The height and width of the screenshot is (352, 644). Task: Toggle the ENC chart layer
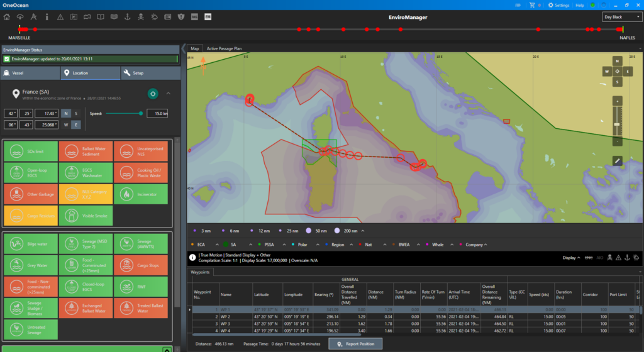coord(589,258)
